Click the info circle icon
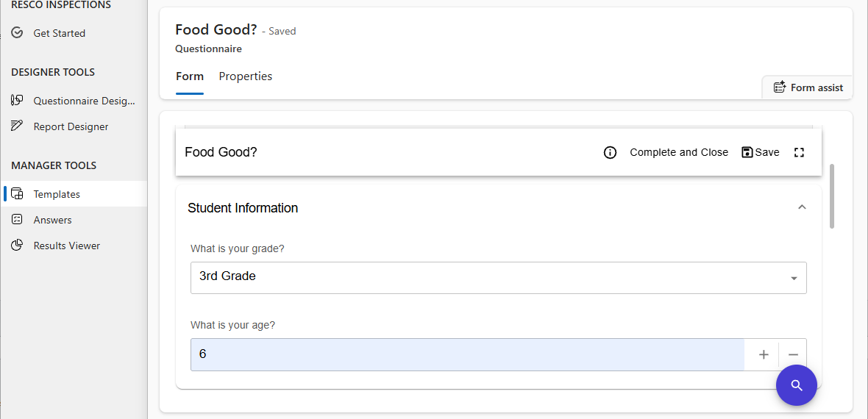 click(610, 152)
